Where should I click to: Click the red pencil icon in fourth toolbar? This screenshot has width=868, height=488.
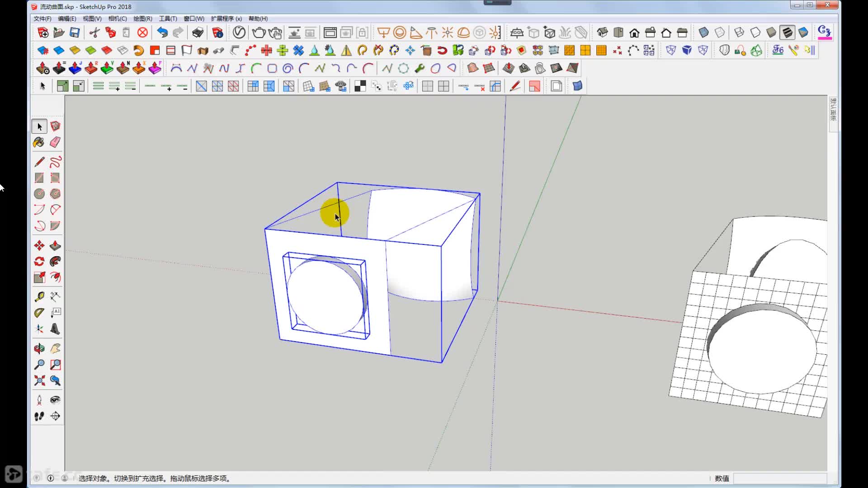click(515, 86)
